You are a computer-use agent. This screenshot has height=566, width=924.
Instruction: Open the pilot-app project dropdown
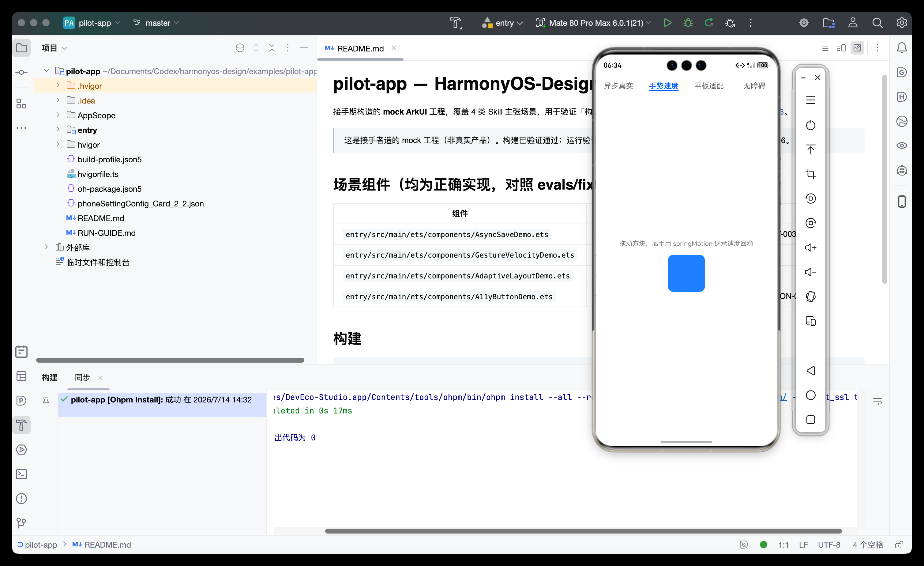[92, 23]
